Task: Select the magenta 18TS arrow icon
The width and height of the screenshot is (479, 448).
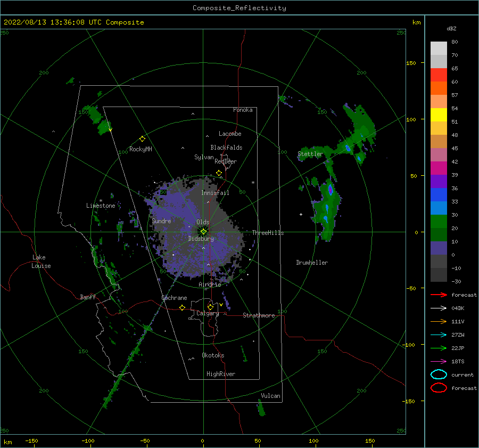Action: click(439, 362)
